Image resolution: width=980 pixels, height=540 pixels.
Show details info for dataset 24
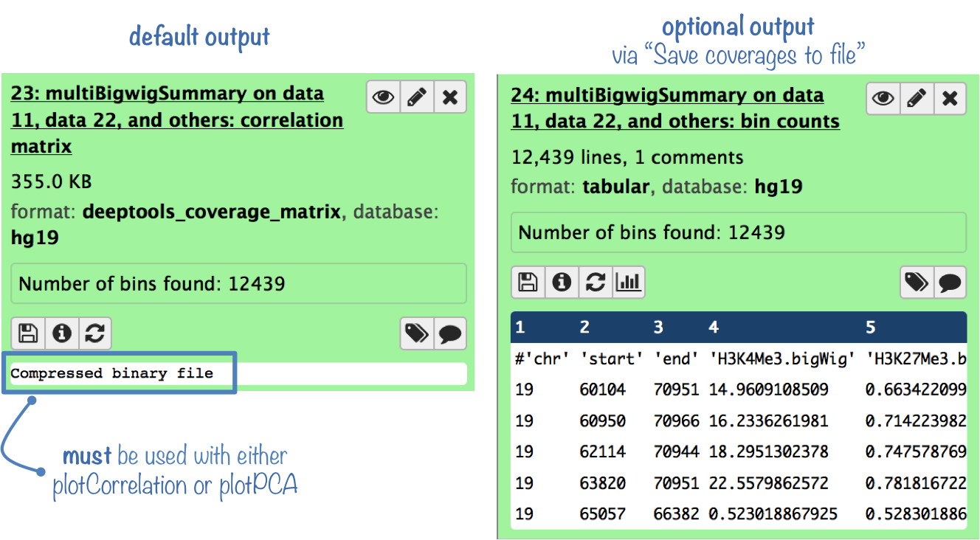[562, 282]
